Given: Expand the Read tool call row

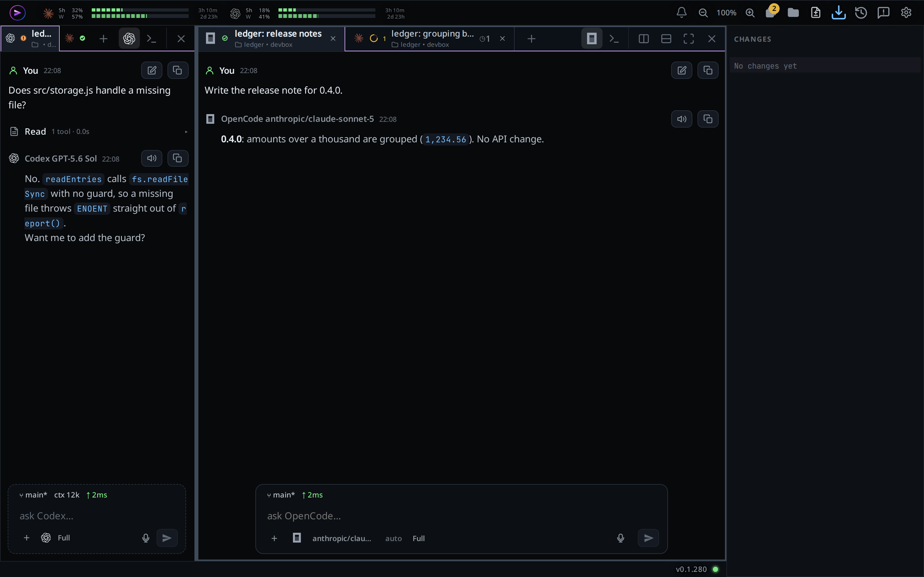Looking at the screenshot, I should click(x=98, y=132).
